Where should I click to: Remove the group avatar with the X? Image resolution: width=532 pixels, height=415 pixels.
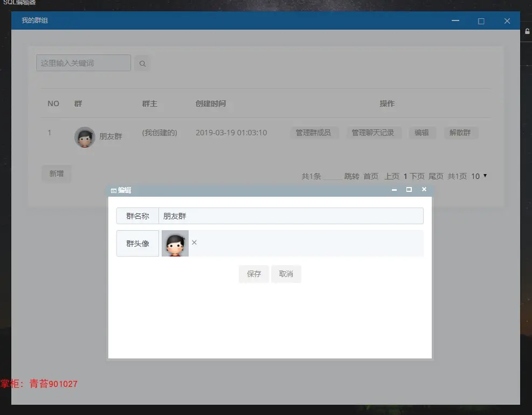tap(194, 243)
